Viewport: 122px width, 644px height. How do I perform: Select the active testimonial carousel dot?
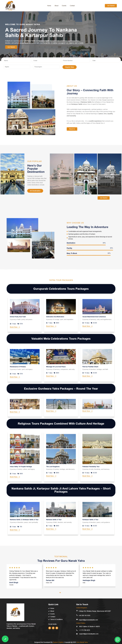[60, 592]
